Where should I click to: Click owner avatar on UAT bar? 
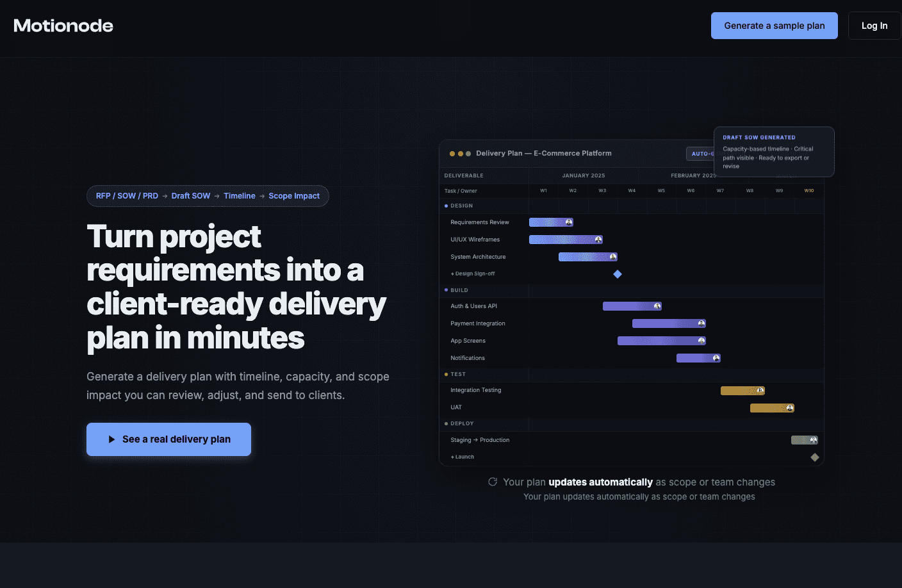tap(790, 408)
